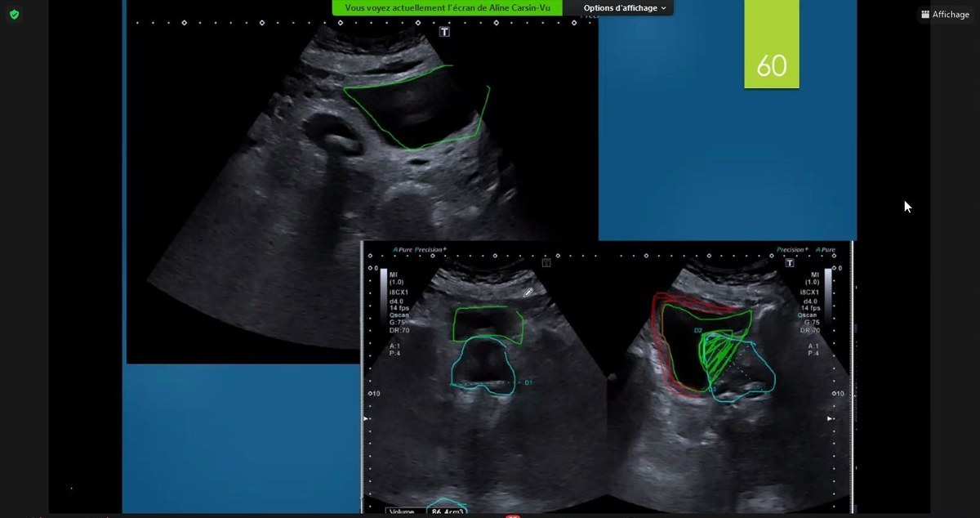Click the green encryption shield icon
980x518 pixels.
click(x=14, y=14)
